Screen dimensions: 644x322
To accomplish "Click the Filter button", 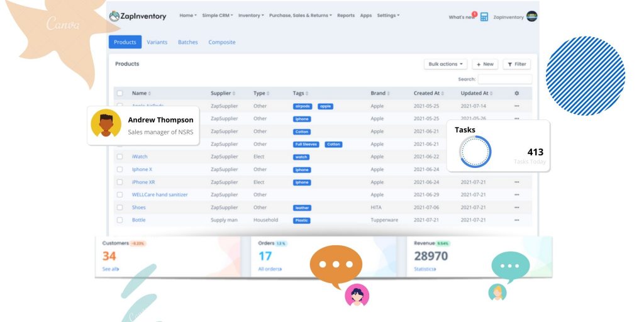I will [517, 64].
